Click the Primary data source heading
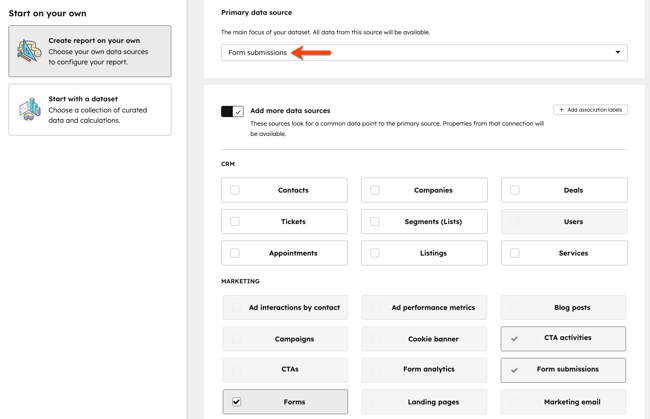This screenshot has height=419, width=650. [x=257, y=12]
